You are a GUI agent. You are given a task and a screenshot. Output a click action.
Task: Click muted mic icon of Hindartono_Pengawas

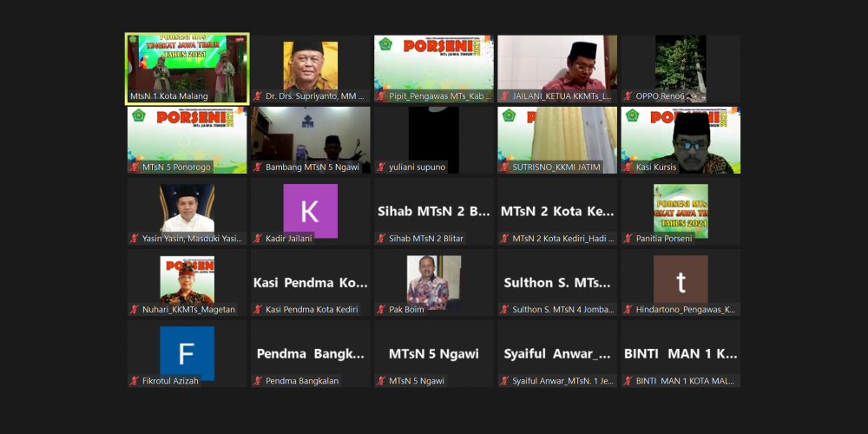coord(628,310)
